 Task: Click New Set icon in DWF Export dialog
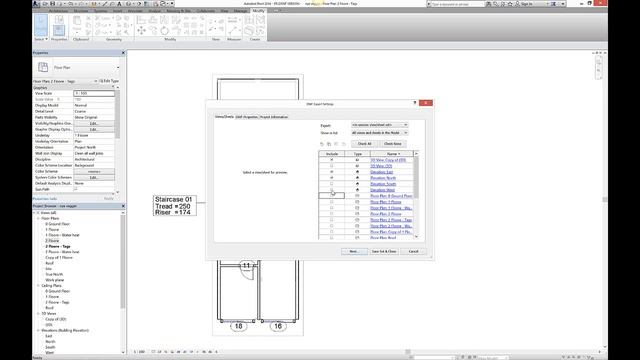click(322, 144)
